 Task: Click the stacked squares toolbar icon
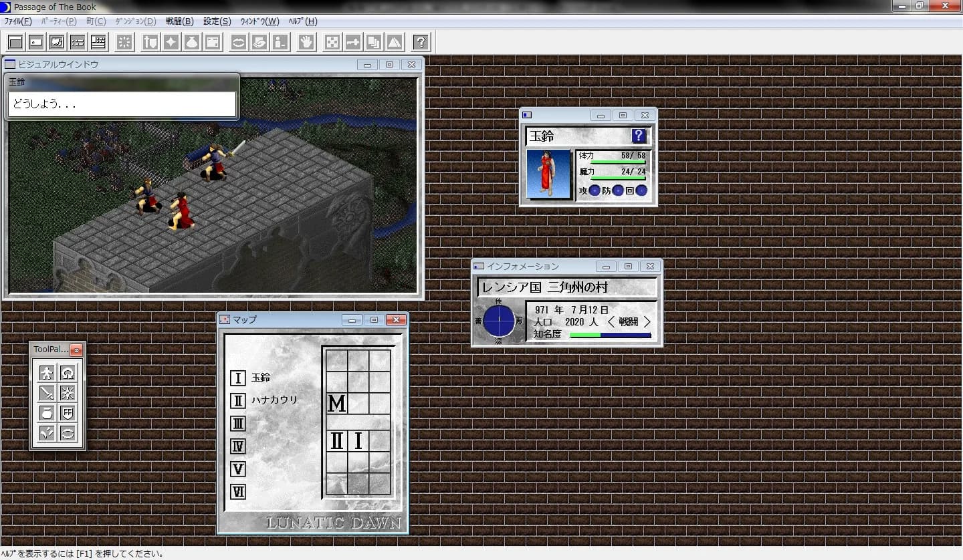click(374, 42)
